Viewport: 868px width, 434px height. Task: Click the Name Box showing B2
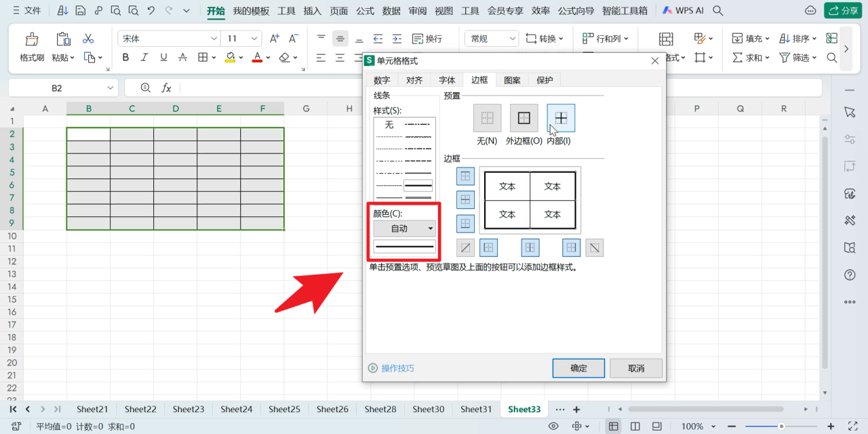[x=63, y=88]
